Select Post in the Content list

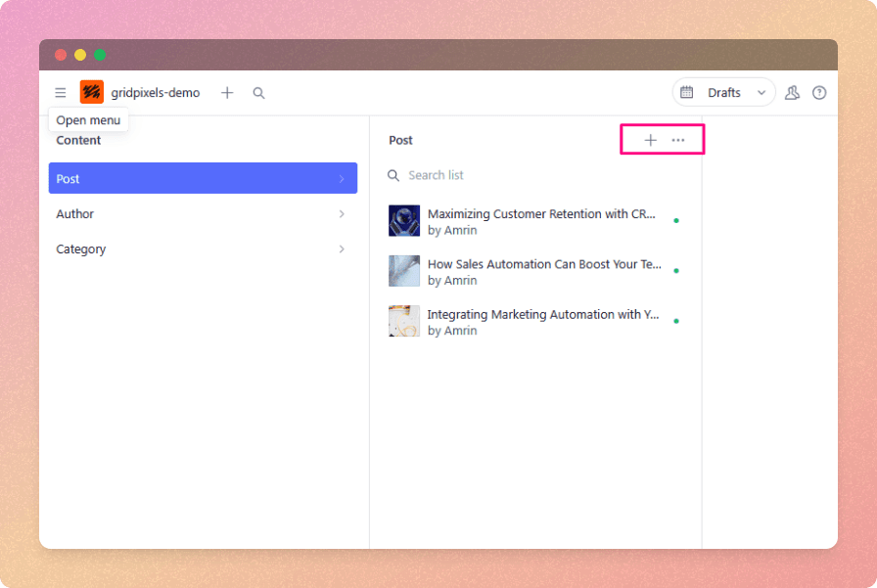tap(196, 179)
